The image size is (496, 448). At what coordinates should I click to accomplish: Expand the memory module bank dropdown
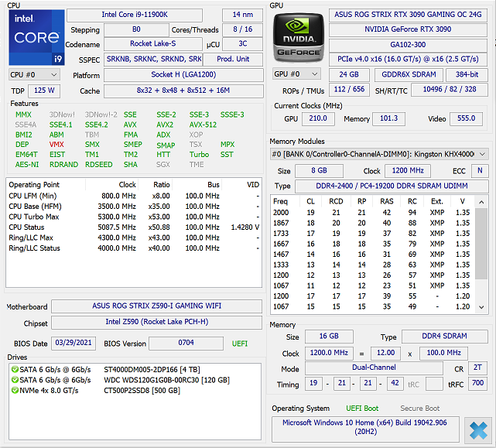point(379,155)
